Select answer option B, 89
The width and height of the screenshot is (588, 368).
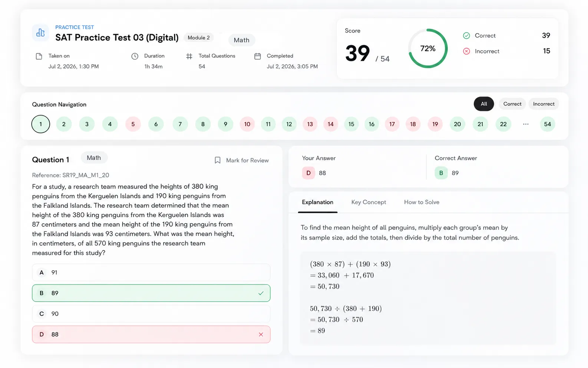(151, 293)
